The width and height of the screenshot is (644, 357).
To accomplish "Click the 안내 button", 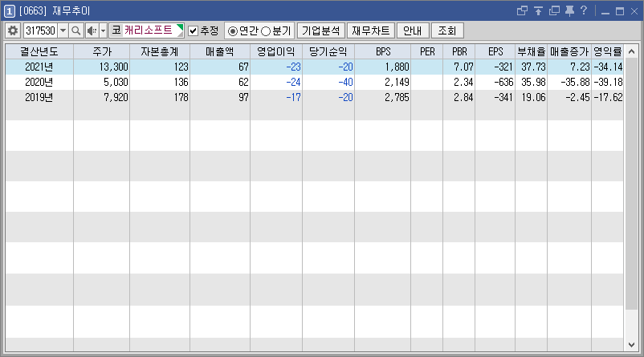I will [413, 30].
